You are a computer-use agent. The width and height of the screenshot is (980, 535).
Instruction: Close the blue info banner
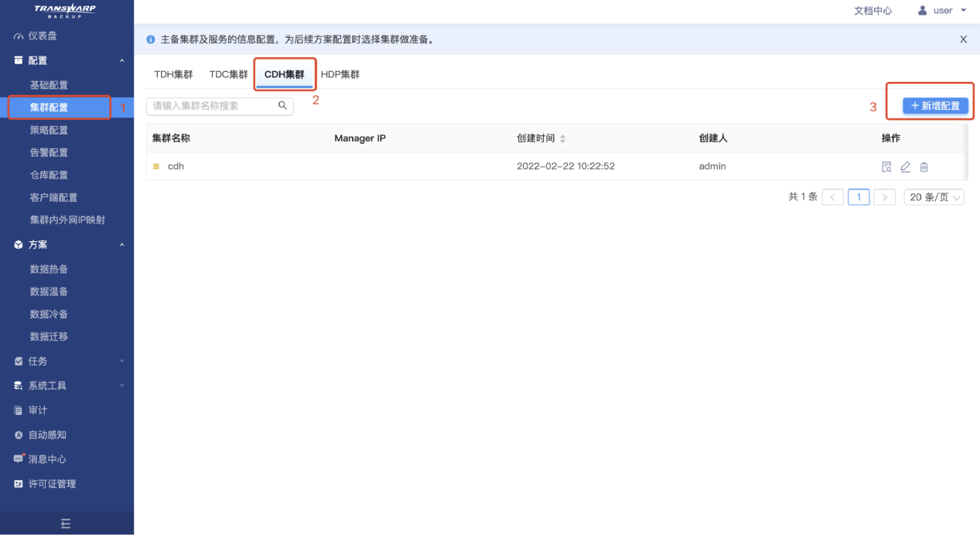963,39
